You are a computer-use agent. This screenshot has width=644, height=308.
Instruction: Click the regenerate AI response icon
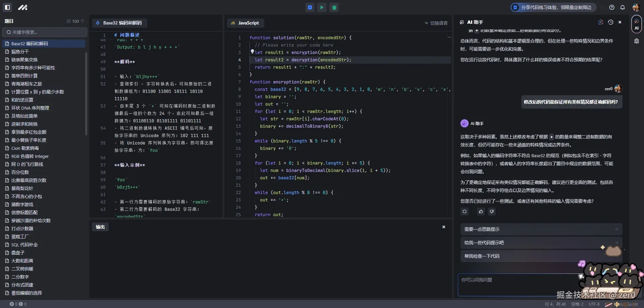[465, 211]
